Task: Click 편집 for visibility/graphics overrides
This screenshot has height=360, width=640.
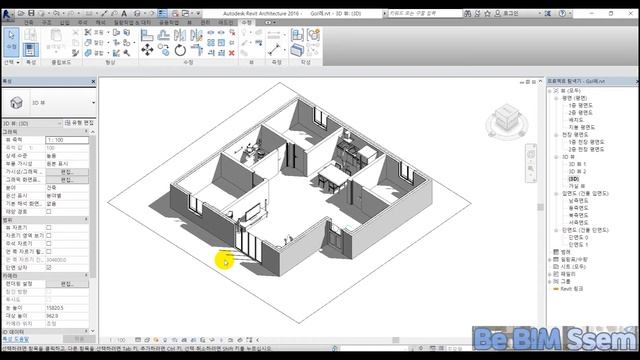Action: click(x=67, y=171)
